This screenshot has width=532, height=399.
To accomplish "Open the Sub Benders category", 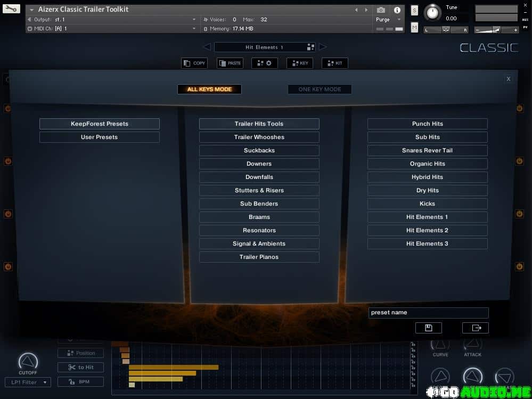I will click(259, 203).
